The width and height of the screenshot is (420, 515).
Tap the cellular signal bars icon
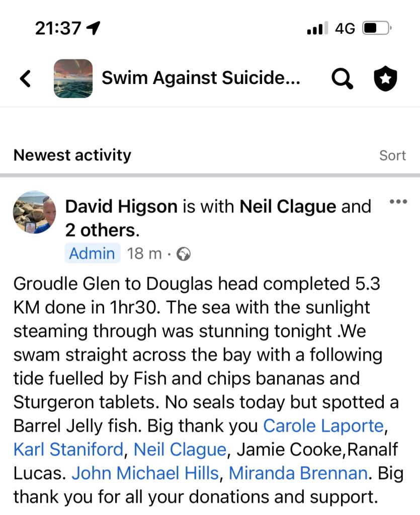coord(317,29)
